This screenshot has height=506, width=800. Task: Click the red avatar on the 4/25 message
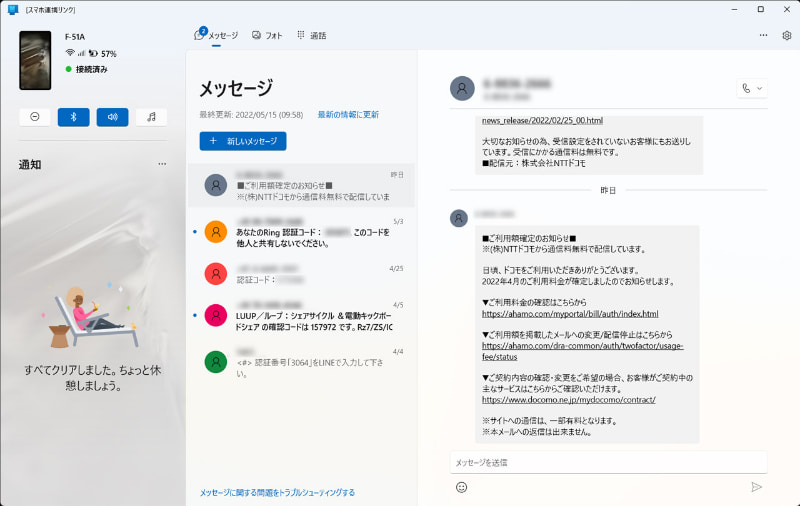click(216, 274)
